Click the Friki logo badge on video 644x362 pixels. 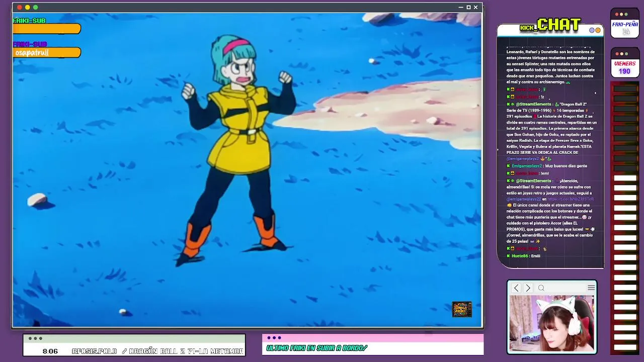click(x=462, y=309)
